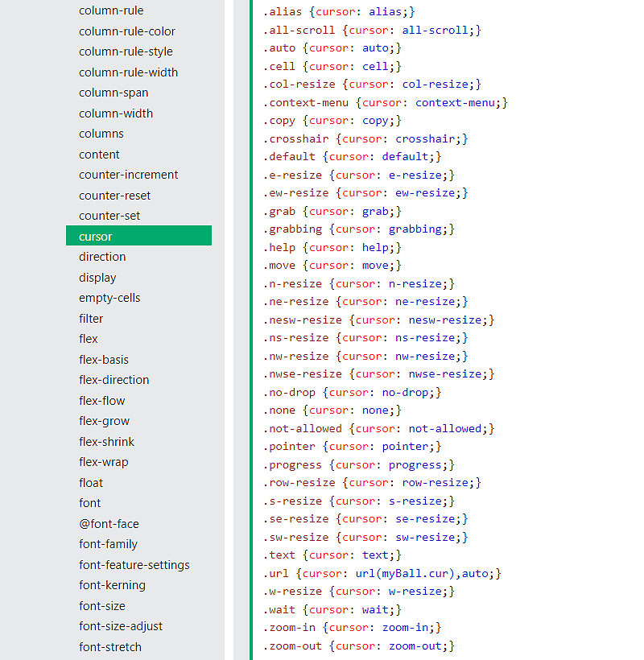The height and width of the screenshot is (660, 644).
Task: Click the '.context-menu' code line
Action: 386,103
